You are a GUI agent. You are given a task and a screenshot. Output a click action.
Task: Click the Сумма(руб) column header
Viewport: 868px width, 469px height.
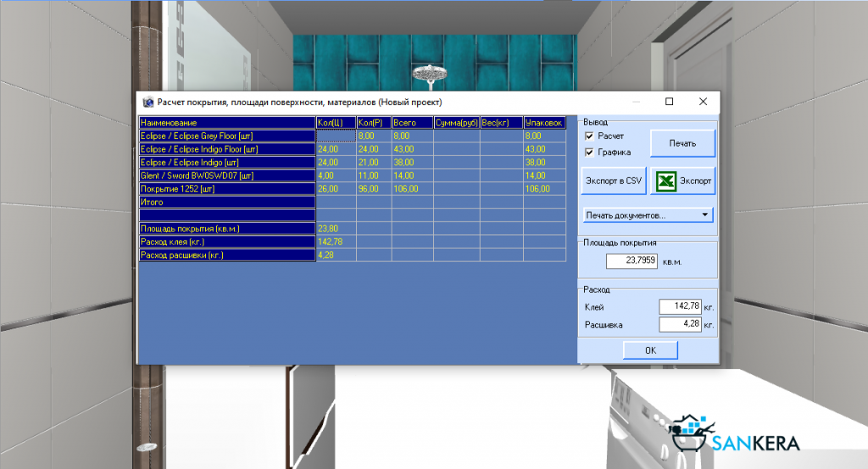456,123
